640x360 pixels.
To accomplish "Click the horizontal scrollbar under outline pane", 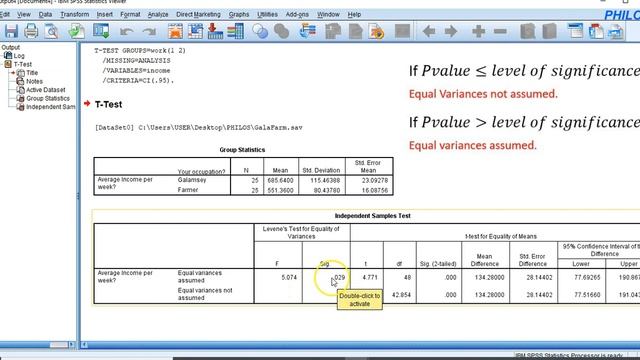I will [x=38, y=345].
